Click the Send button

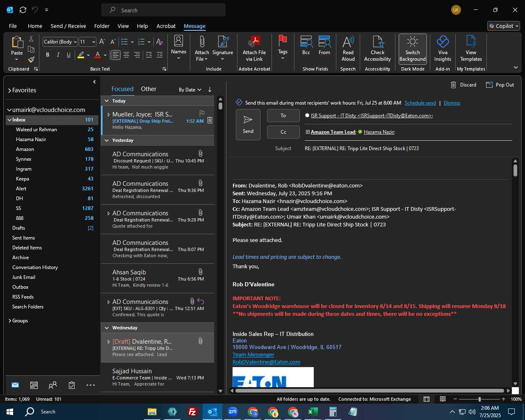tap(248, 125)
